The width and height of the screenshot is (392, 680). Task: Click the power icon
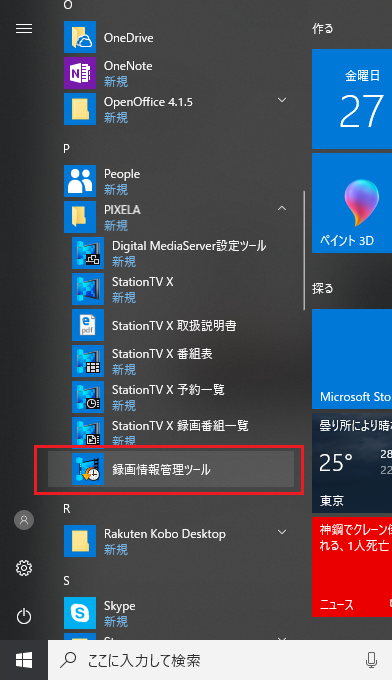[24, 616]
